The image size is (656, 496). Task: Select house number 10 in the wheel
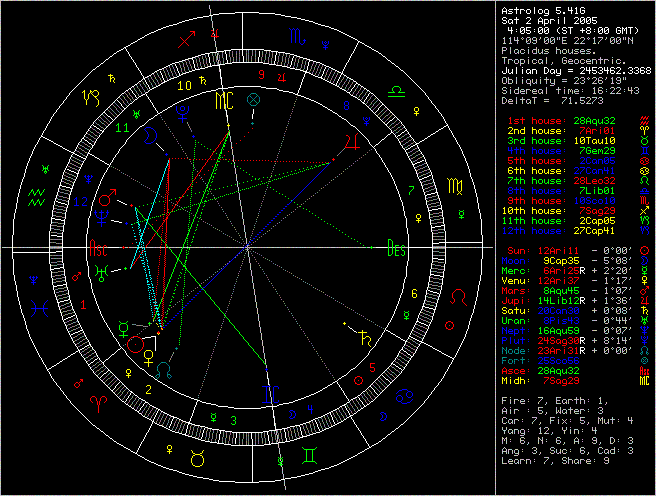coord(184,86)
